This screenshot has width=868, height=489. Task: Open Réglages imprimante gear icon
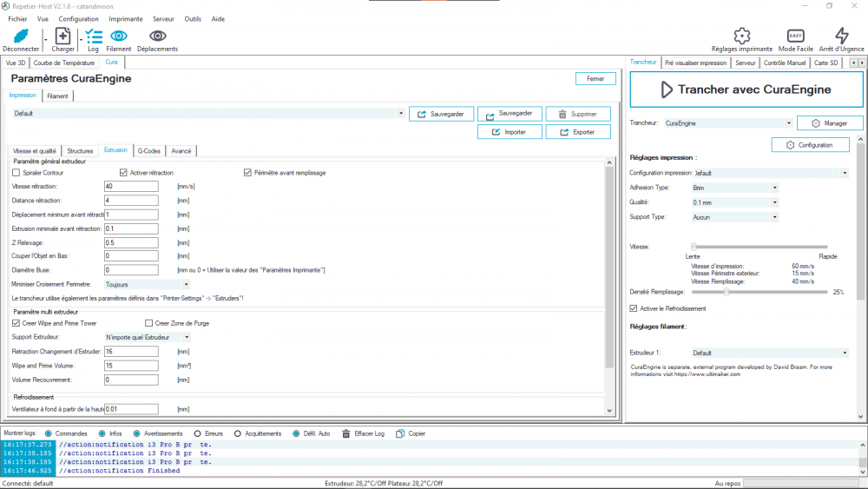pyautogui.click(x=742, y=36)
